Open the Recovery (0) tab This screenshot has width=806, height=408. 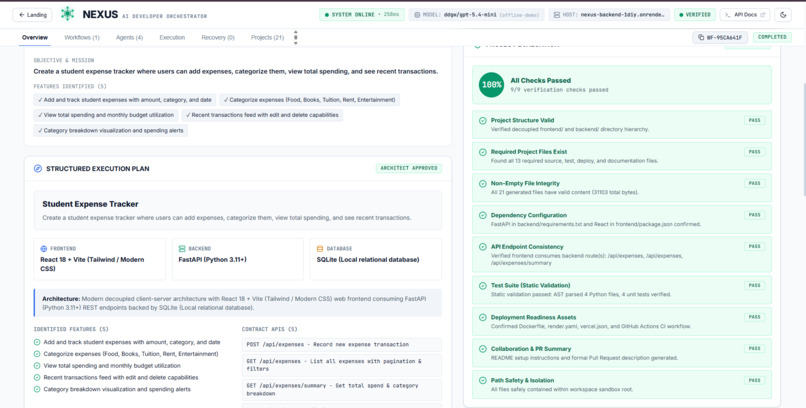tap(218, 38)
